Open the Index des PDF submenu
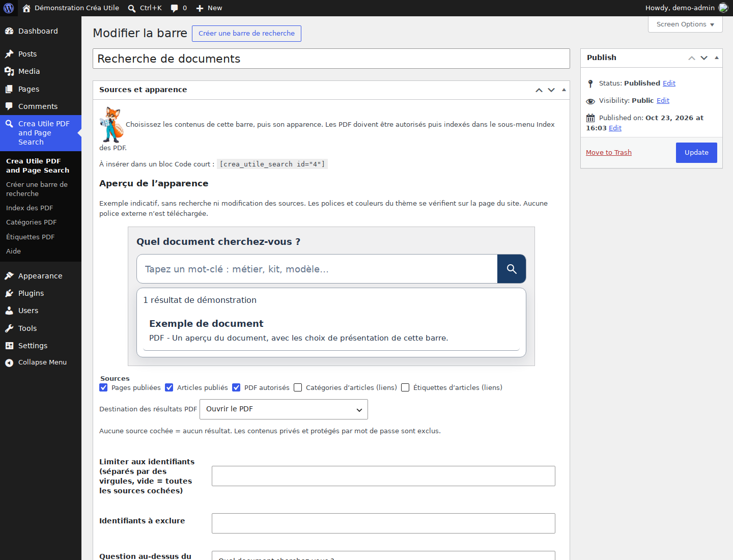Viewport: 733px width, 560px height. point(30,208)
